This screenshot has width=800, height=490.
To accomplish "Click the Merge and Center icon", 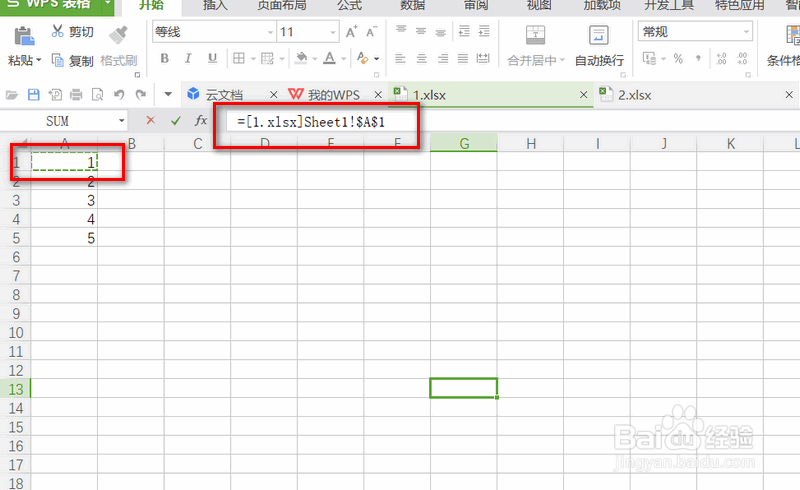I will [535, 35].
